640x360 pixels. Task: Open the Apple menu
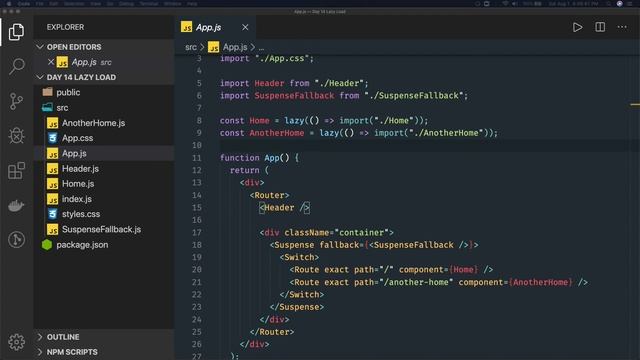[9, 4]
